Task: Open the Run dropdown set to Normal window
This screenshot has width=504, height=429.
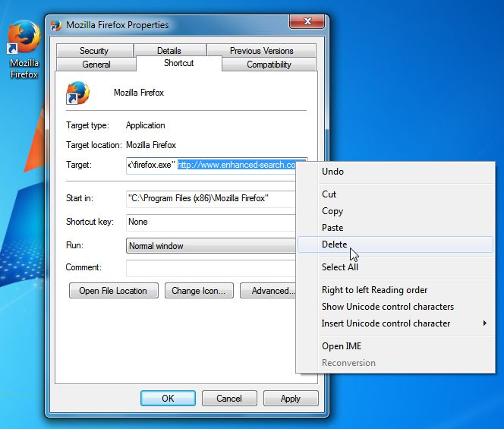Action: point(211,246)
